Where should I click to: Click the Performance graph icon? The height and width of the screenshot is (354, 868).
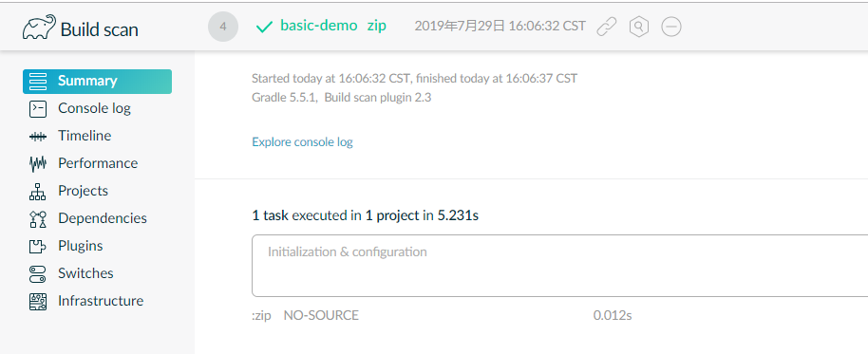click(x=38, y=163)
